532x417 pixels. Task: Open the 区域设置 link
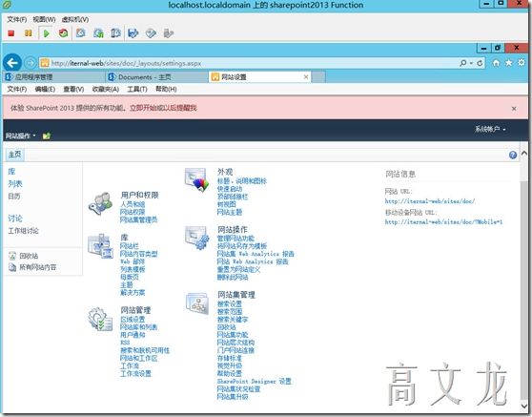(133, 320)
